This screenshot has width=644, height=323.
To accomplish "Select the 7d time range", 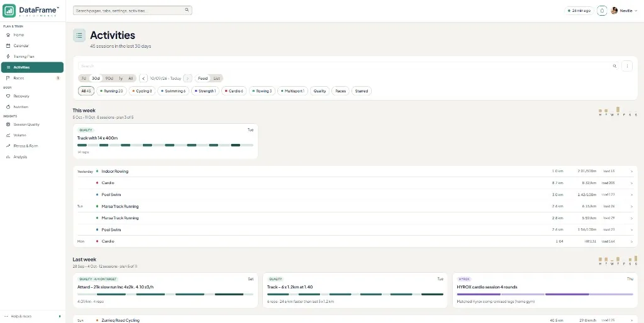I will coord(84,79).
